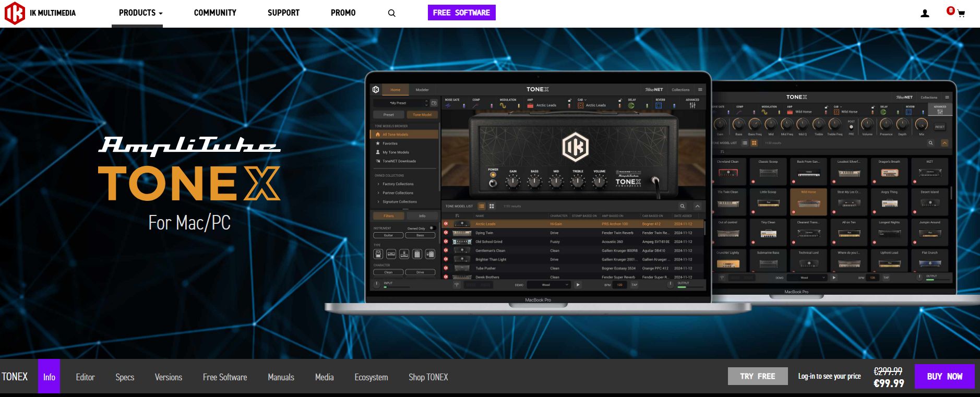Click the TRY FREE button
This screenshot has height=397, width=980.
(x=758, y=376)
